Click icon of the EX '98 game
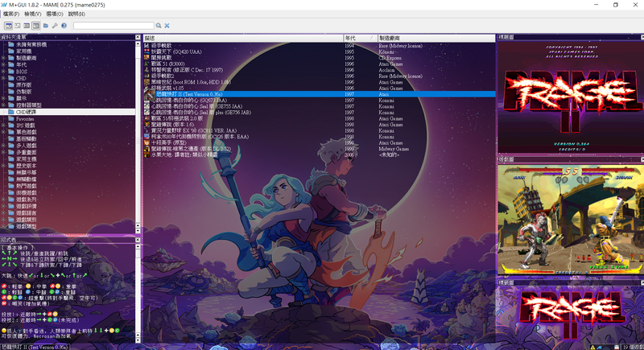This screenshot has width=644, height=350. click(147, 130)
